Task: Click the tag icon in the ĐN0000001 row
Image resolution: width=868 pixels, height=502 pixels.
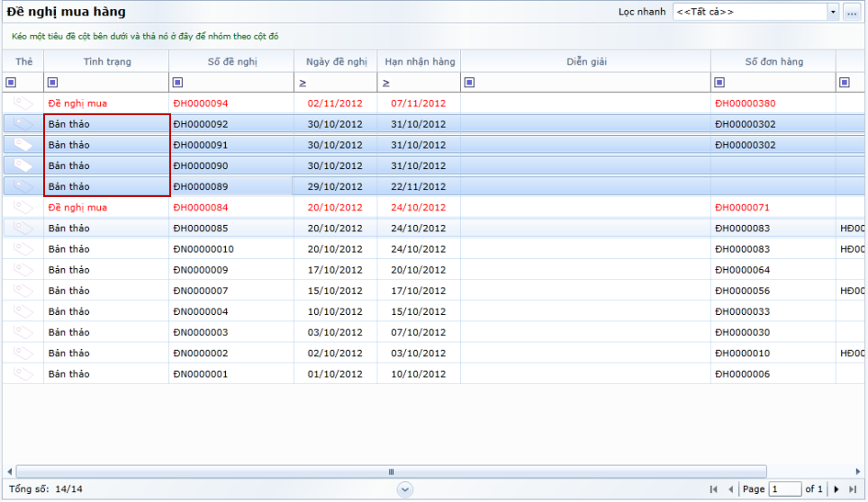Action: pyautogui.click(x=23, y=373)
